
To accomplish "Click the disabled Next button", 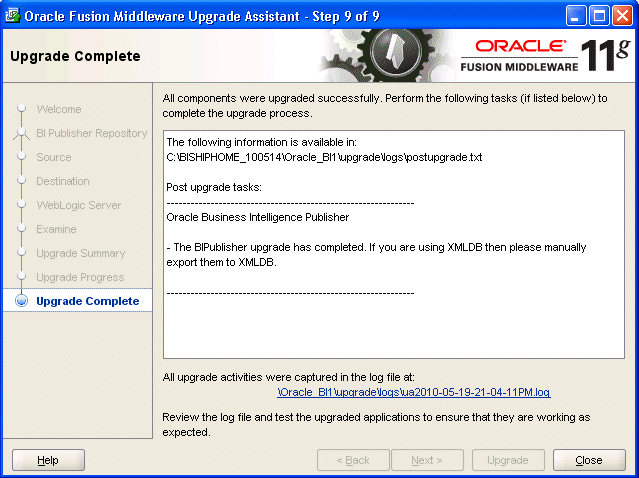I will tap(427, 460).
